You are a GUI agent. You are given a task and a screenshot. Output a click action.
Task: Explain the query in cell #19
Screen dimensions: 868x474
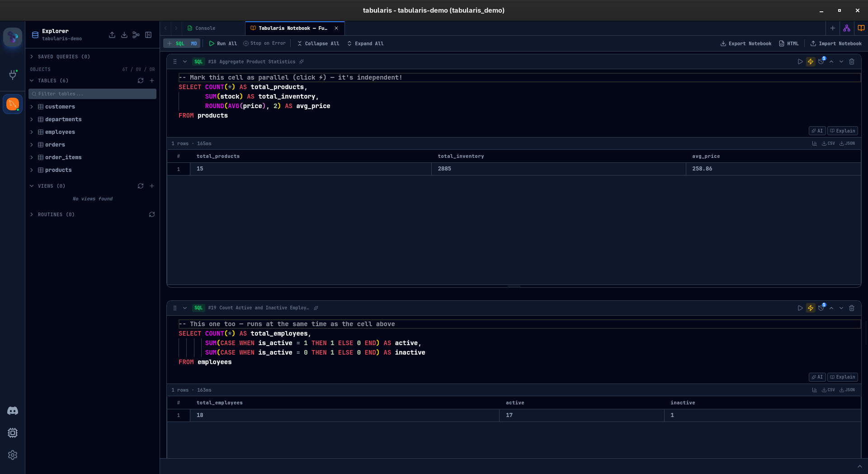(842, 377)
